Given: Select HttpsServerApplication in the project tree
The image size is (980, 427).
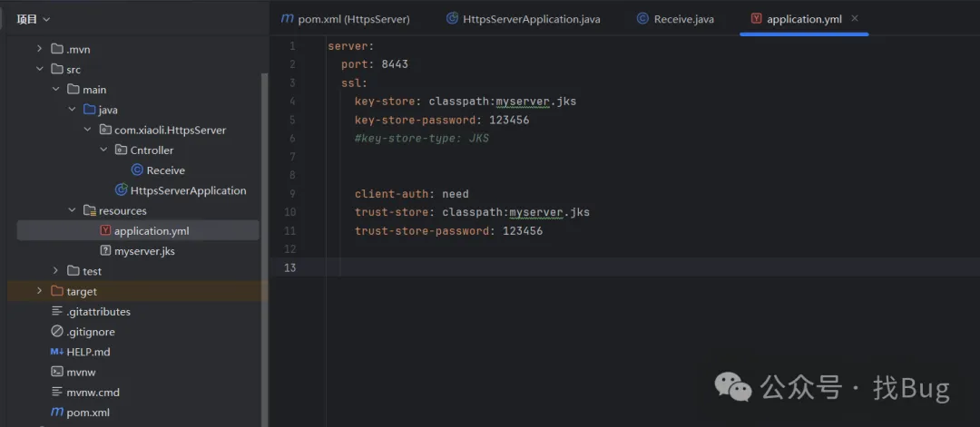Looking at the screenshot, I should 188,190.
